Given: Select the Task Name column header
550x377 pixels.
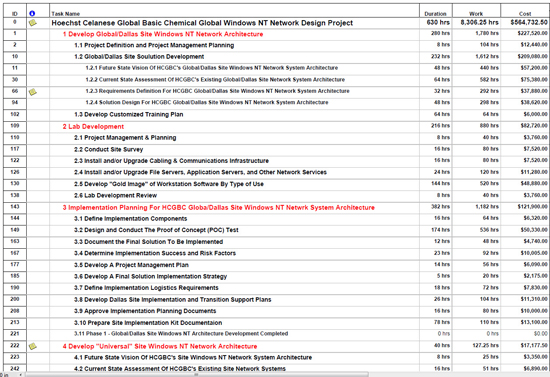Looking at the screenshot, I should coord(66,14).
